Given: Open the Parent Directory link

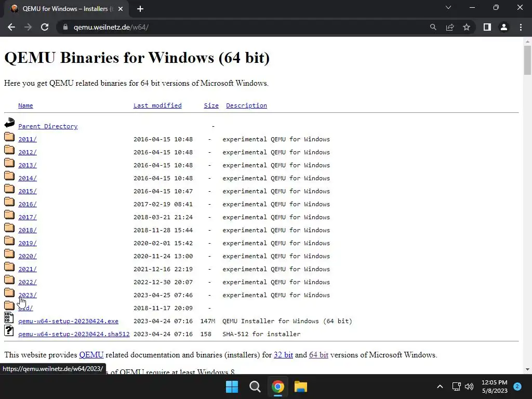Looking at the screenshot, I should click(48, 126).
